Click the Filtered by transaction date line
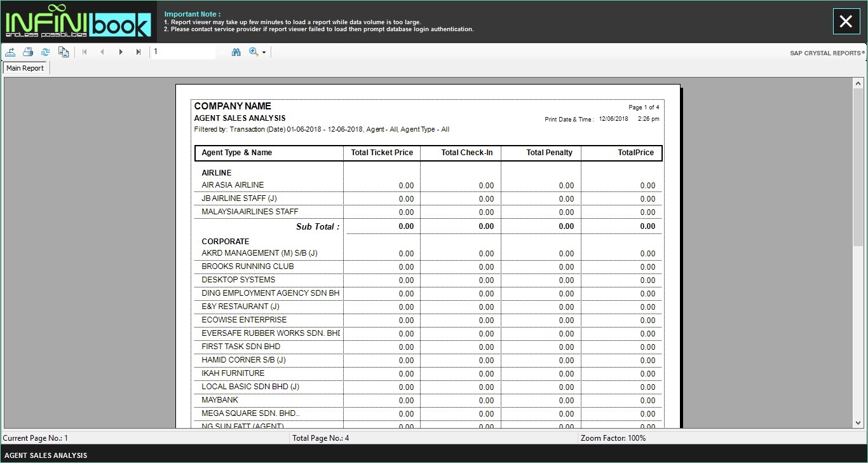Screen dimensions: 868x463 (322, 130)
